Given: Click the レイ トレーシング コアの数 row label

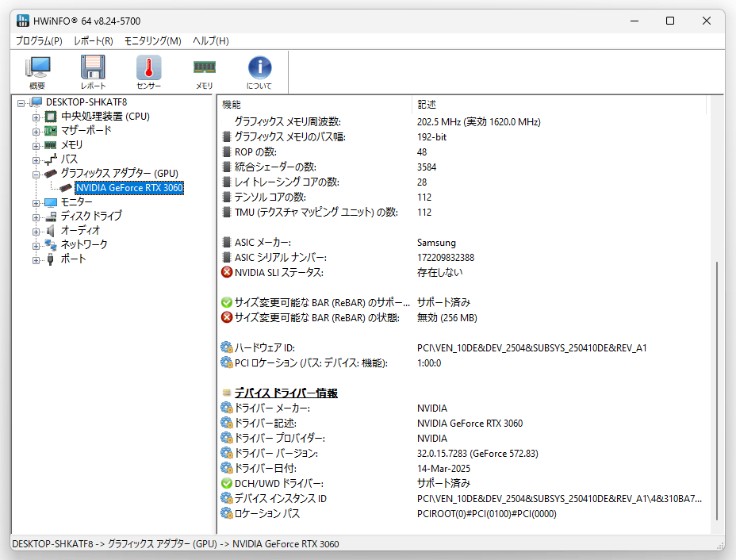Looking at the screenshot, I should coord(286,182).
